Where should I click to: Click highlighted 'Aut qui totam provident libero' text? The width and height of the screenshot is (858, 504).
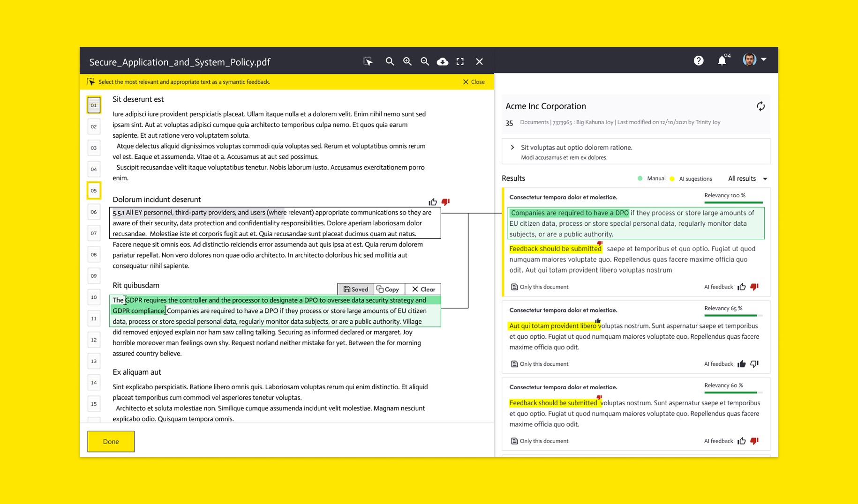point(553,326)
